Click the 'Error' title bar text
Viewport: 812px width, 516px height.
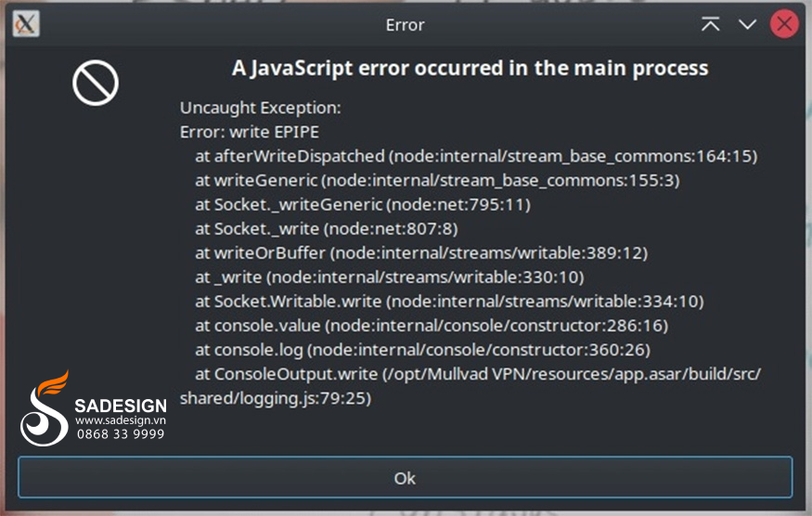[x=405, y=25]
